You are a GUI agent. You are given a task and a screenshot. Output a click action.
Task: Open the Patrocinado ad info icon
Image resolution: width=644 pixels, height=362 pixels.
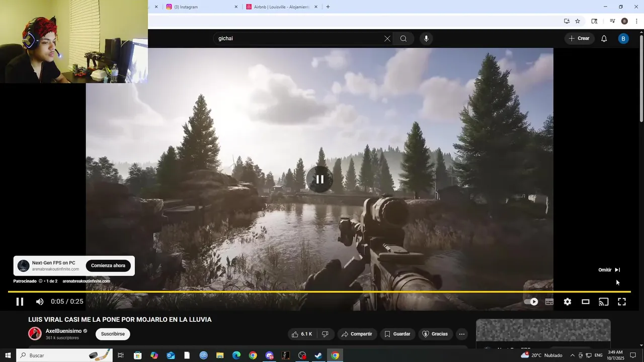[x=41, y=281]
